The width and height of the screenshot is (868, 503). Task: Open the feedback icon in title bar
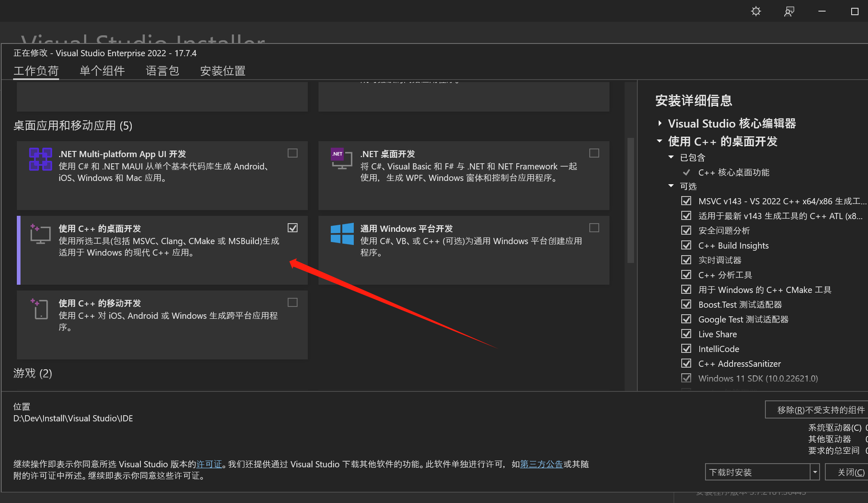coord(789,11)
